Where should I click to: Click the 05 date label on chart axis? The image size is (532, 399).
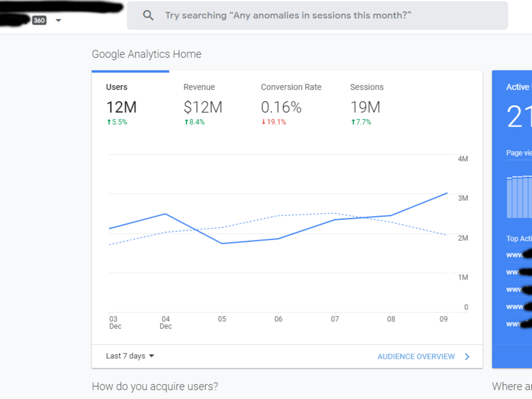click(222, 319)
